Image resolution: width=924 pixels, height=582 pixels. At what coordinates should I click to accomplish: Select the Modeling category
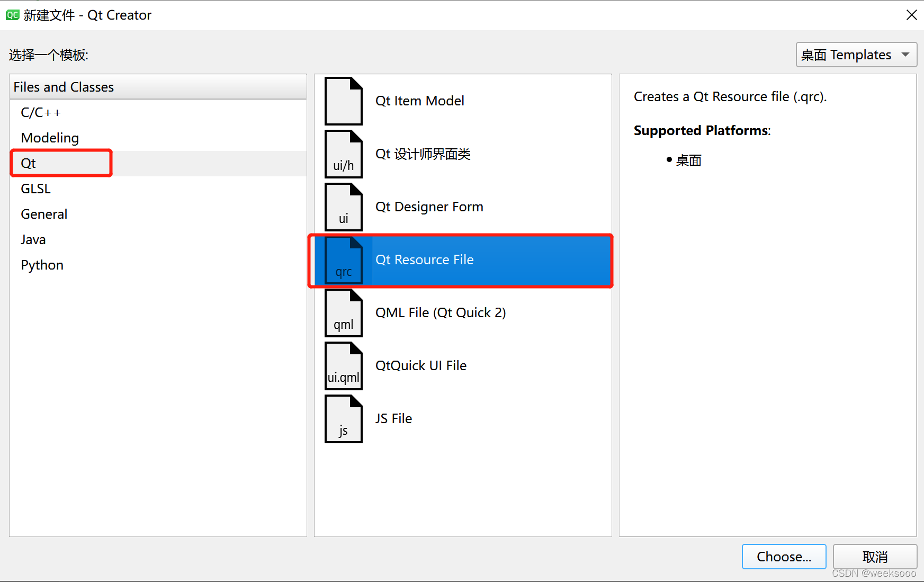click(158, 138)
